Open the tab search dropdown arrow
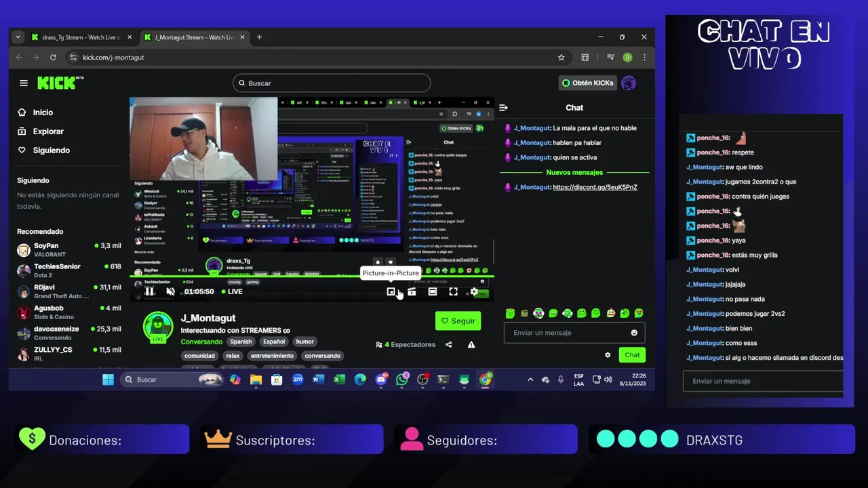This screenshot has height=488, width=868. [18, 37]
